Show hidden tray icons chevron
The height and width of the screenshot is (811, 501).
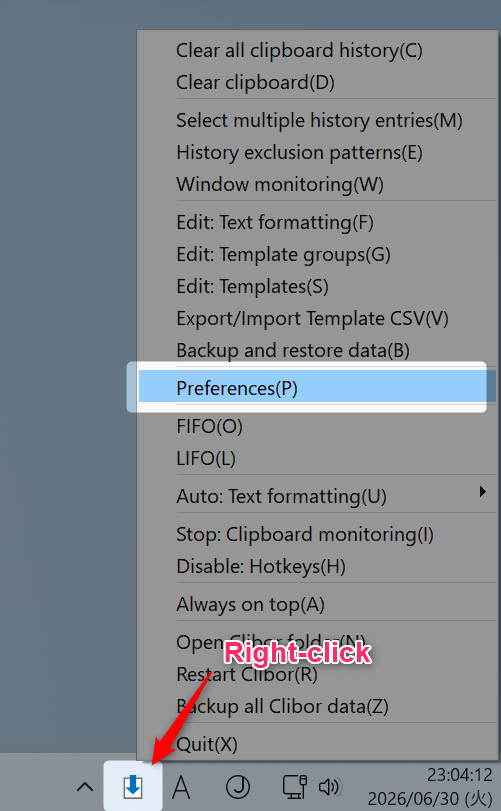click(85, 787)
